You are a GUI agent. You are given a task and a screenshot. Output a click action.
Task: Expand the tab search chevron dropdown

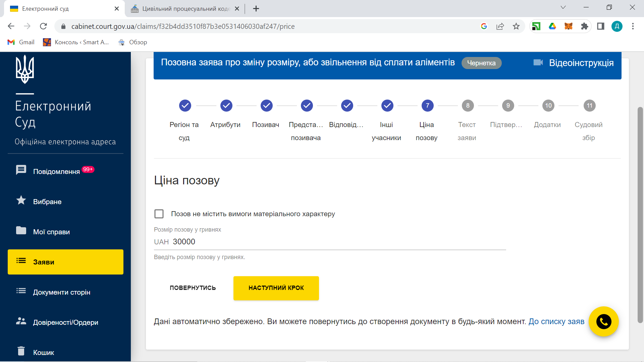click(563, 7)
